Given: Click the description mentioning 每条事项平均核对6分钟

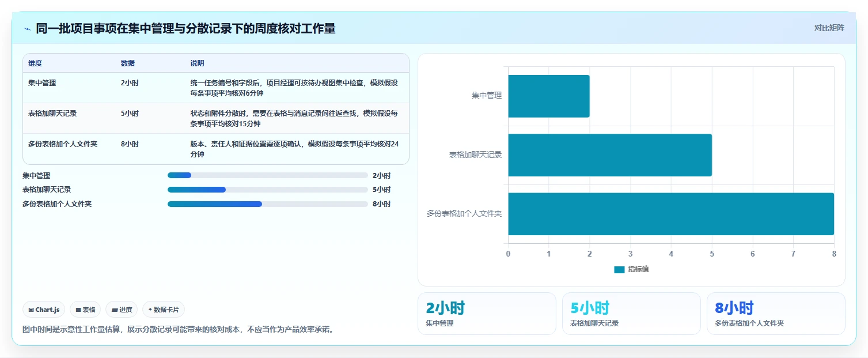Looking at the screenshot, I should 294,88.
